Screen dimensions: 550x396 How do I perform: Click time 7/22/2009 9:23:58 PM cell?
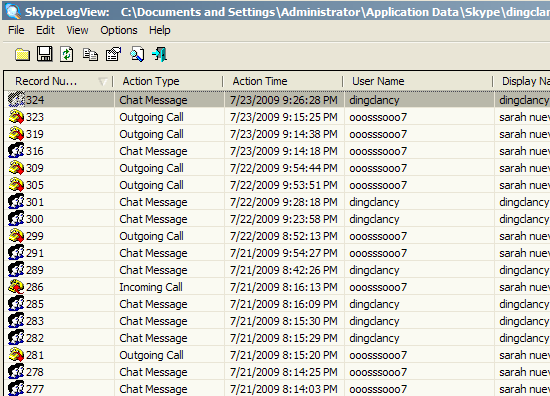click(x=284, y=219)
